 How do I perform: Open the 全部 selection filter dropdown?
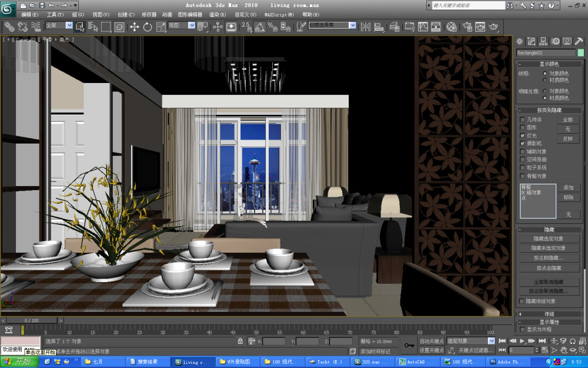[x=69, y=25]
